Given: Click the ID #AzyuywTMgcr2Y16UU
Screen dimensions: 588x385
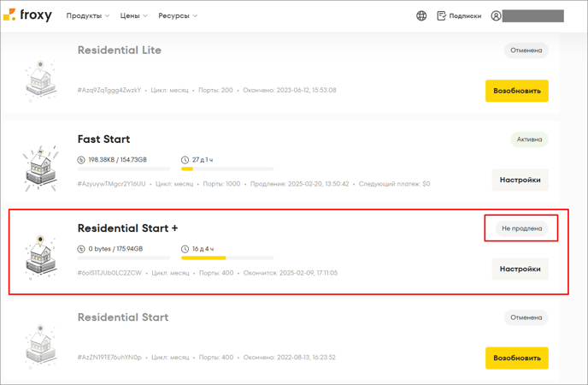Looking at the screenshot, I should point(111,184).
